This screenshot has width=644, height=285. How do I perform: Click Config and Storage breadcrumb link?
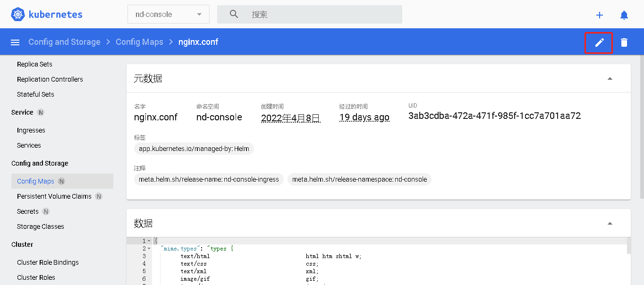pyautogui.click(x=64, y=42)
